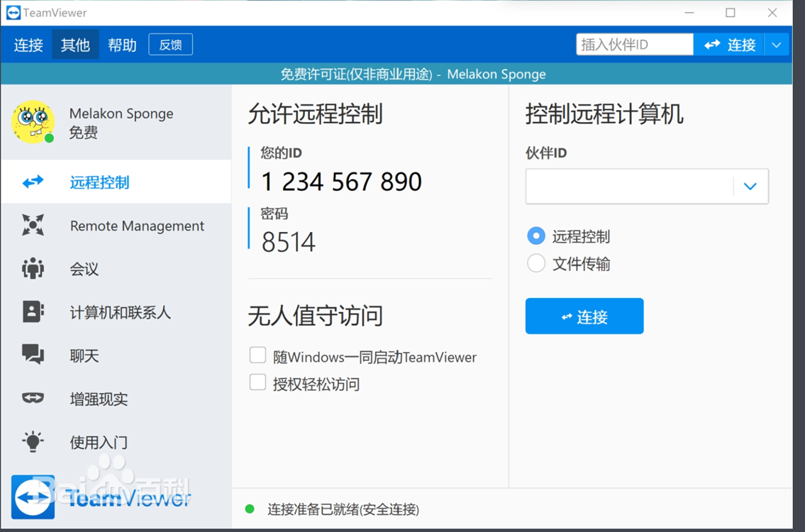The image size is (805, 532).
Task: Click the chat bubbles icon
Action: click(33, 355)
